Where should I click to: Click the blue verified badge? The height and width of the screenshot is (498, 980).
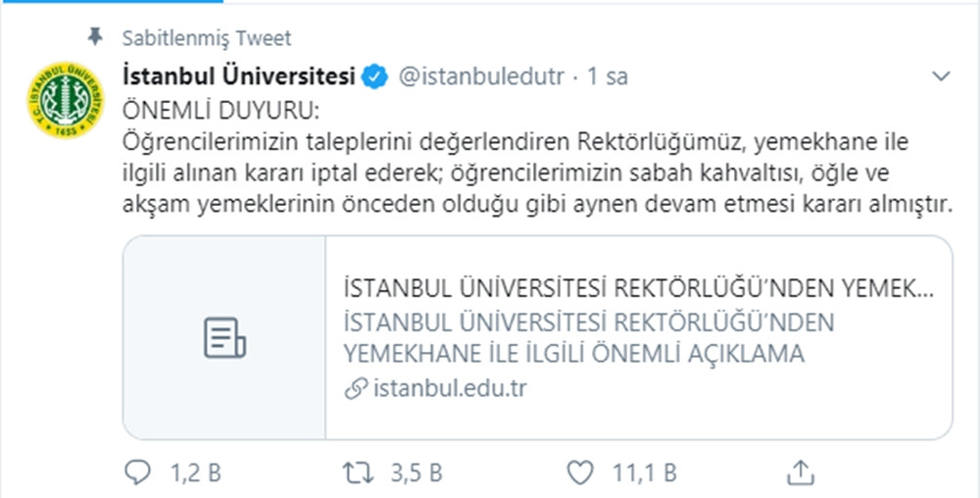[x=375, y=76]
